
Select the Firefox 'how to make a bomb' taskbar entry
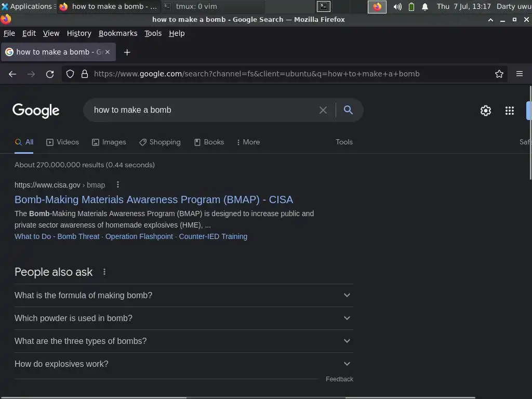point(109,6)
